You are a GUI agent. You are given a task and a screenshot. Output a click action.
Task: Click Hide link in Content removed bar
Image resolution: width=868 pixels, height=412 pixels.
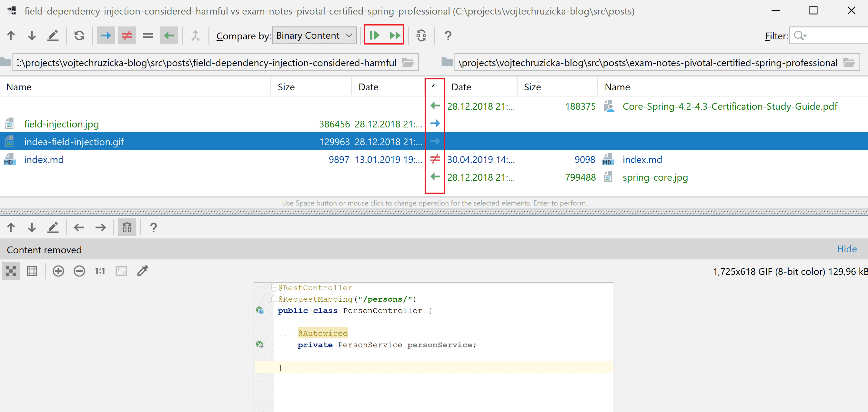tap(846, 249)
